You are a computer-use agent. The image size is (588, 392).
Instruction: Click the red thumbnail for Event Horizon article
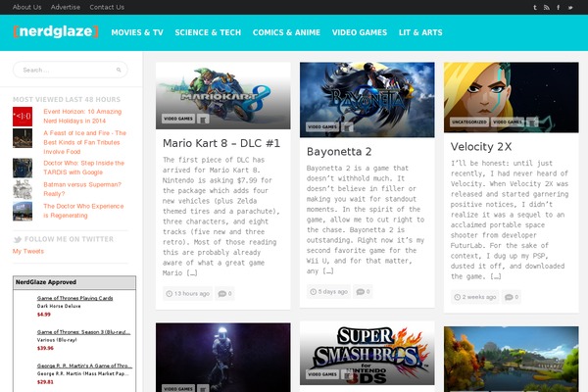pos(23,117)
